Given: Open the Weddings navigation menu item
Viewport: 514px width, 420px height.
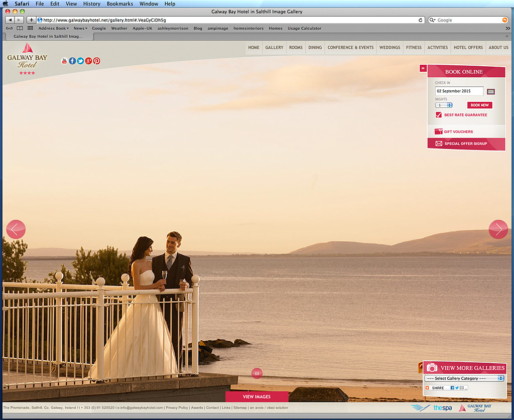Looking at the screenshot, I should (x=390, y=48).
